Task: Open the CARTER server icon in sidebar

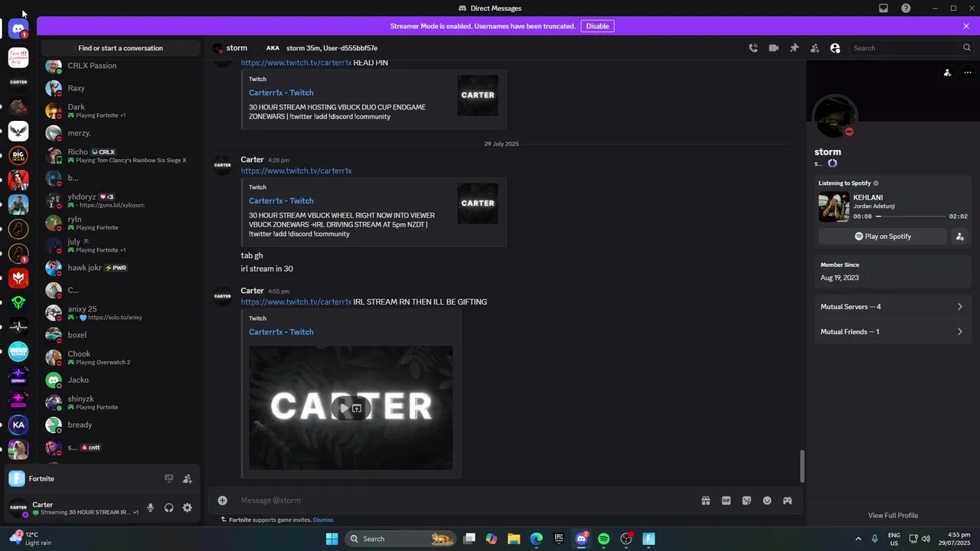Action: coord(18,82)
